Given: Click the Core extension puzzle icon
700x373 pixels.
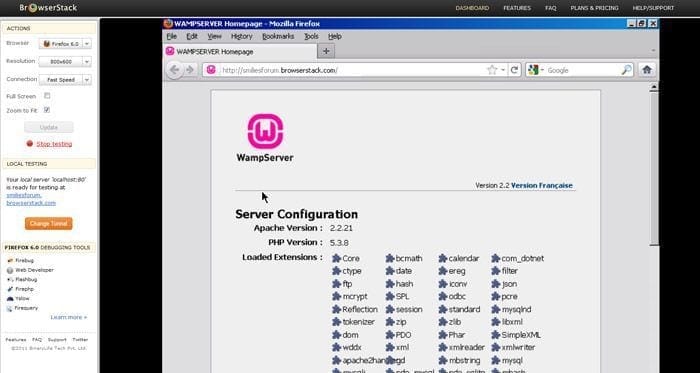Looking at the screenshot, I should click(x=337, y=258).
